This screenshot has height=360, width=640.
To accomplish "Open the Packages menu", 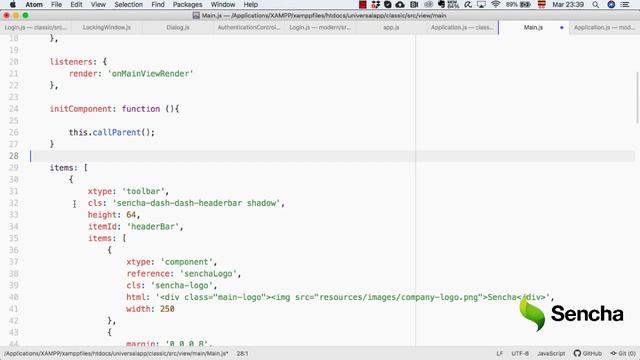I will tap(187, 4).
